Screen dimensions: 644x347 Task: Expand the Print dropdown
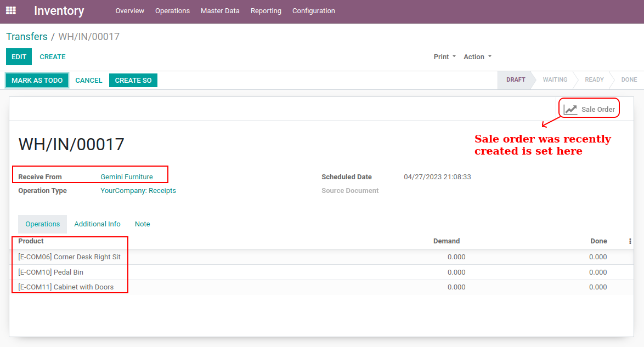[444, 57]
